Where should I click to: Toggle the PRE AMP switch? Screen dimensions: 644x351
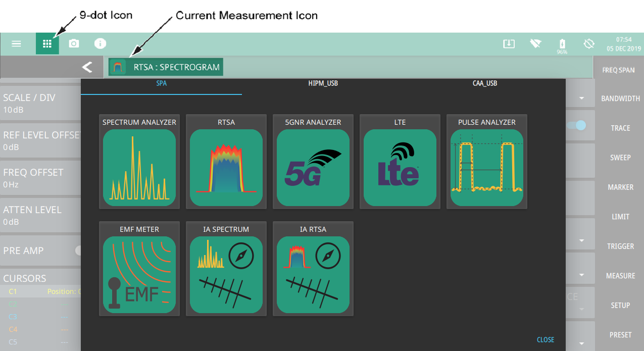[x=79, y=250]
